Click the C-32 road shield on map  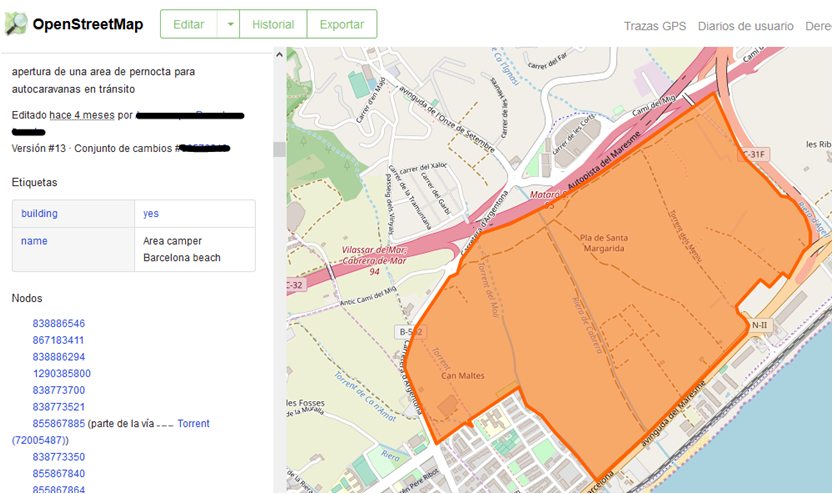coord(295,285)
